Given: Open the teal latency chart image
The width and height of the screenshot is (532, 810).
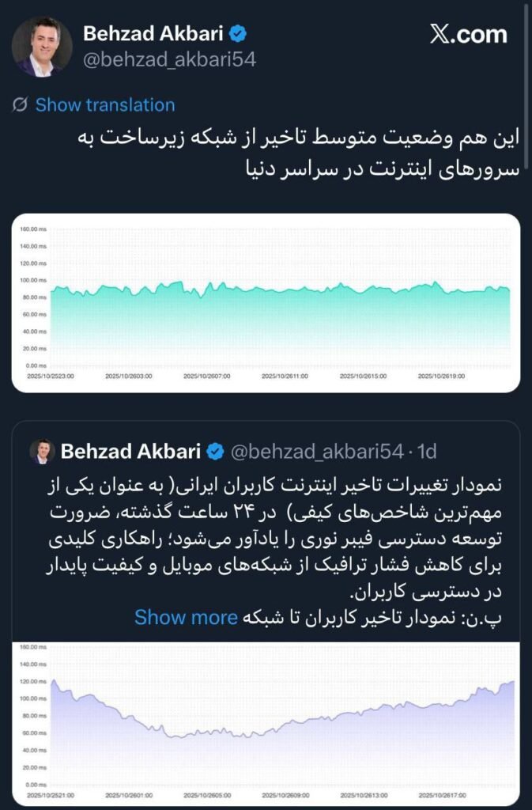Looking at the screenshot, I should point(266,302).
